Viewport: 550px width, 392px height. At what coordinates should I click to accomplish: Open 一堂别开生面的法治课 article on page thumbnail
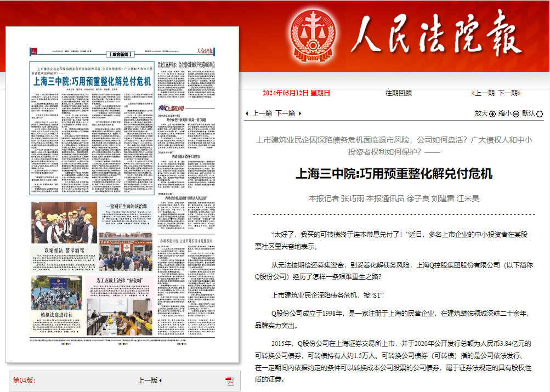click(x=127, y=206)
